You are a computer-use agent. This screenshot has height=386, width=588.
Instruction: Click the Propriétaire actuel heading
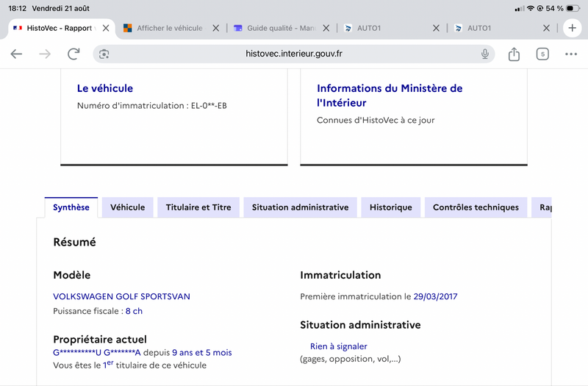100,339
